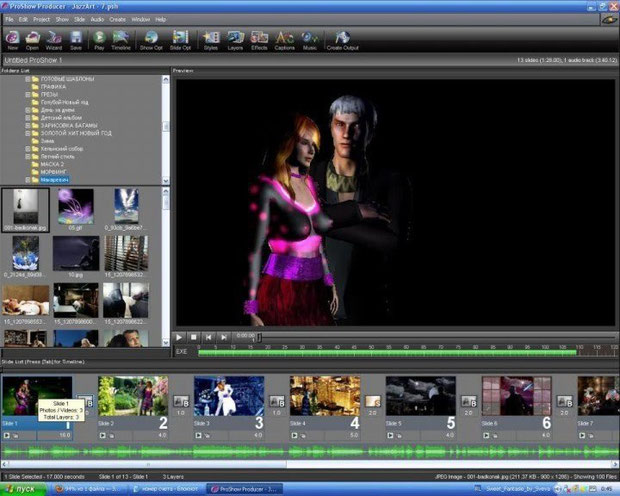
Task: Open the Show menu
Action: 62,19
